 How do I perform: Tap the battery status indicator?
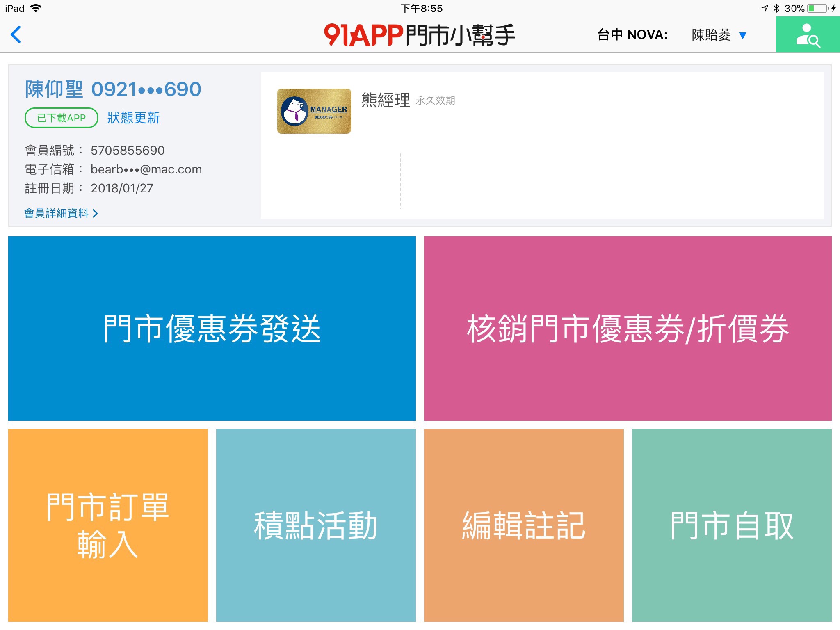818,8
